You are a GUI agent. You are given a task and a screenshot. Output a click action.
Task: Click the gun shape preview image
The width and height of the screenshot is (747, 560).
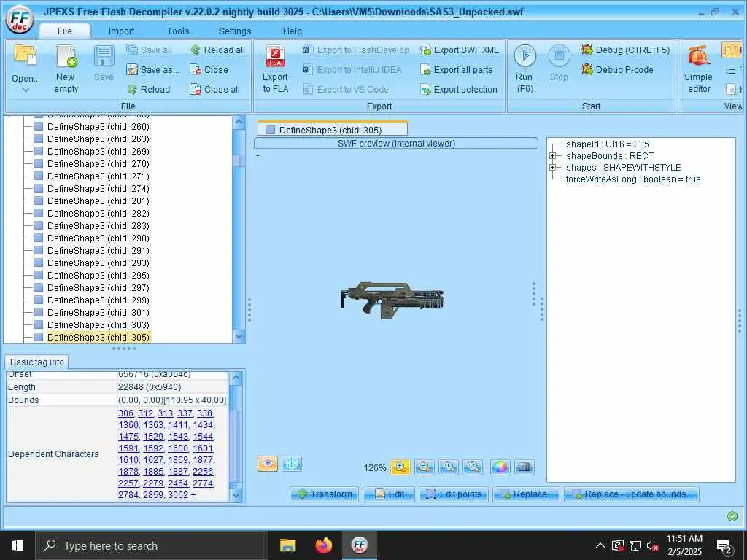point(392,299)
